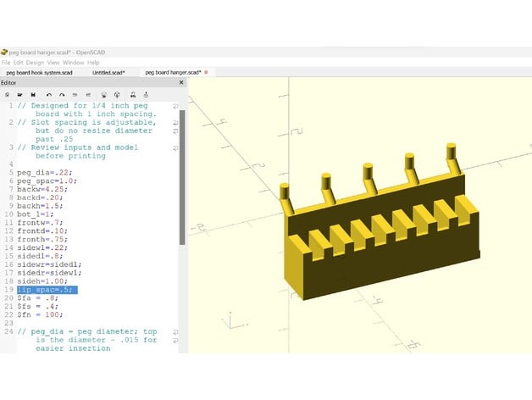This screenshot has width=532, height=400.
Task: Open the Edit menu
Action: coord(18,63)
